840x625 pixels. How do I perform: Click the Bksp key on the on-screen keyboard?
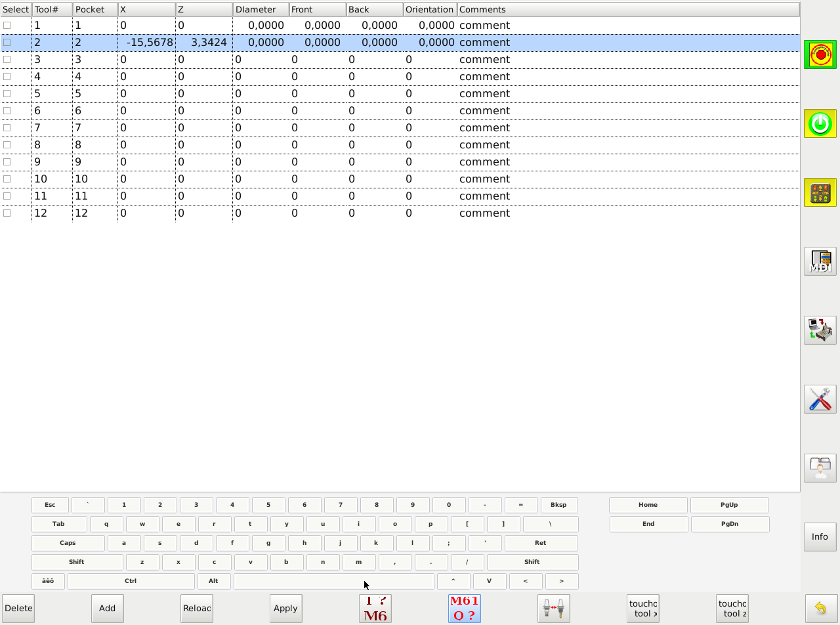[x=558, y=505]
